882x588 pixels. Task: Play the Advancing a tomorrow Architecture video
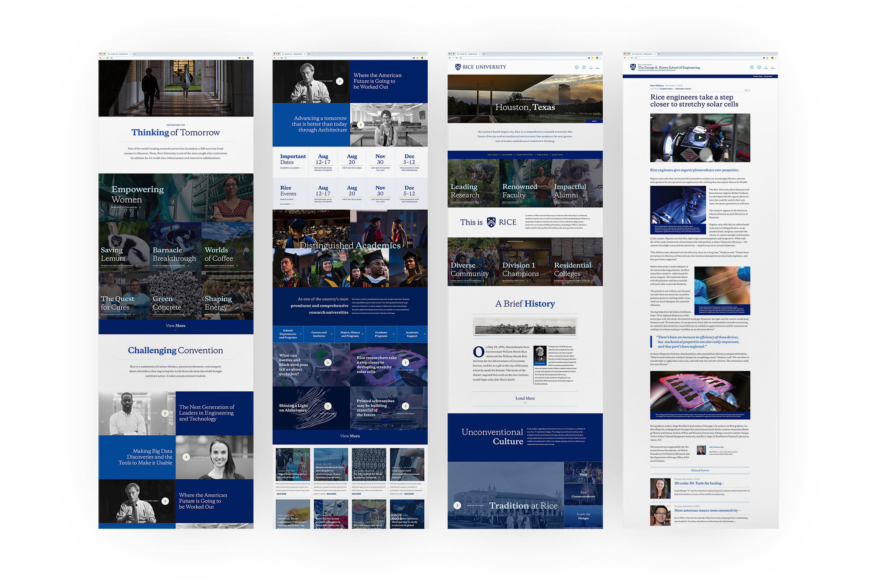coord(360,125)
